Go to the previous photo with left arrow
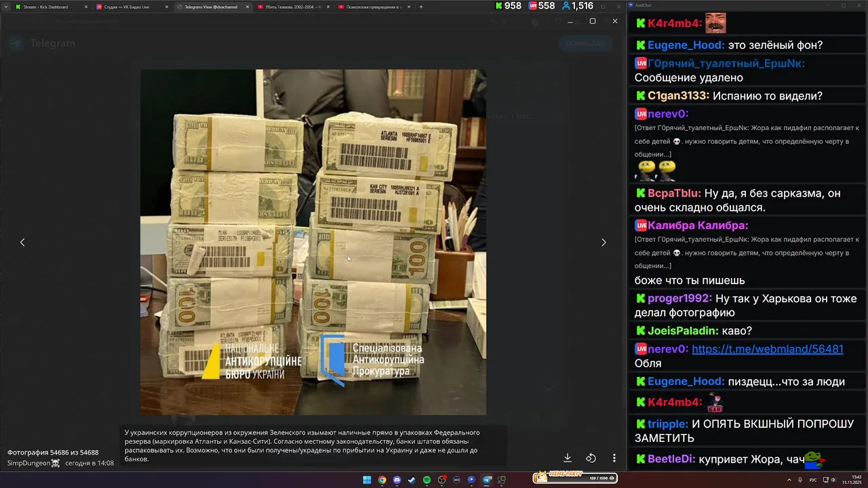This screenshot has height=488, width=868. click(22, 242)
